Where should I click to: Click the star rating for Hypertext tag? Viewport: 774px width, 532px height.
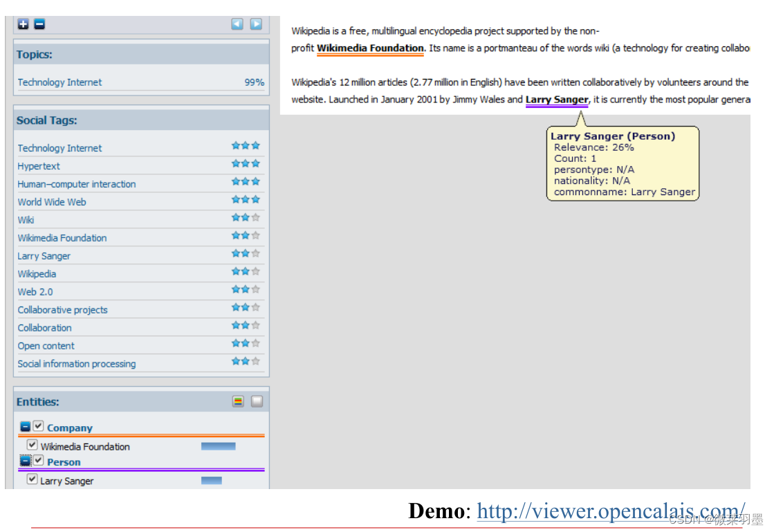tap(246, 164)
